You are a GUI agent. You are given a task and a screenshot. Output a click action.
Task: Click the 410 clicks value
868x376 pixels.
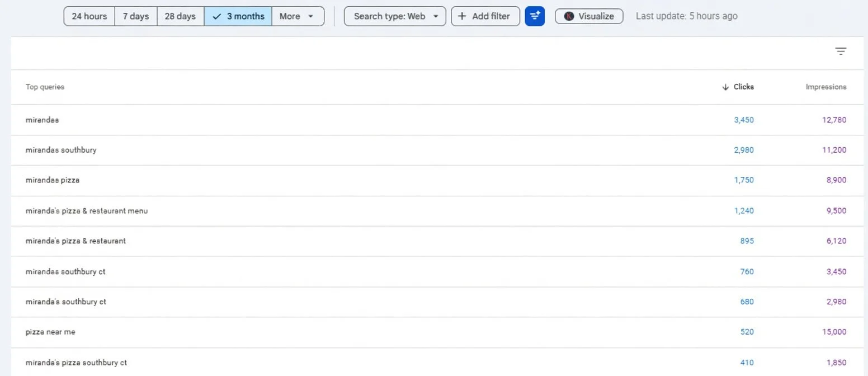pos(747,363)
